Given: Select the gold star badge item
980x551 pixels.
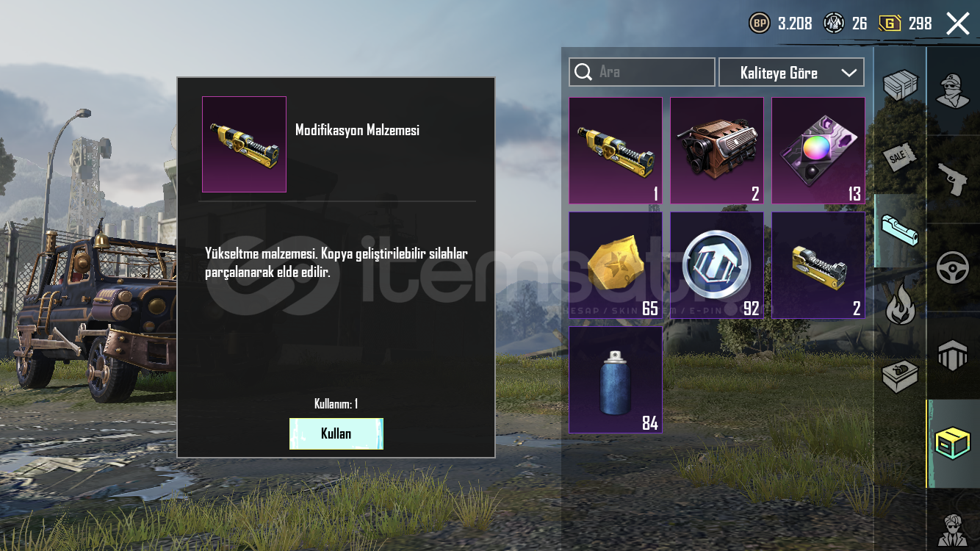Looking at the screenshot, I should click(x=616, y=265).
